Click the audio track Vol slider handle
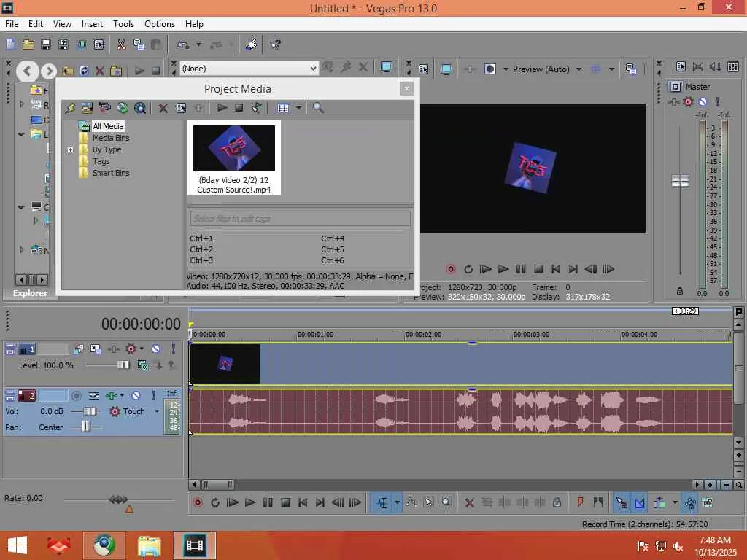 click(89, 411)
